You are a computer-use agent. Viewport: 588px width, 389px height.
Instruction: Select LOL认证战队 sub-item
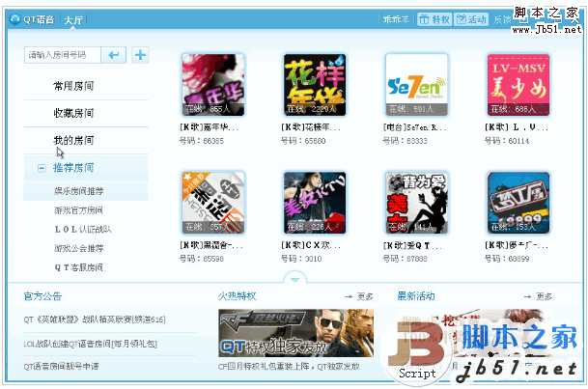(x=83, y=230)
